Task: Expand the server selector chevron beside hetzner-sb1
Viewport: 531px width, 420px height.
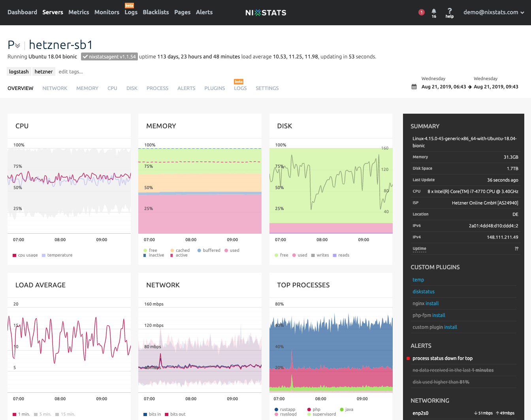Action: [17, 46]
